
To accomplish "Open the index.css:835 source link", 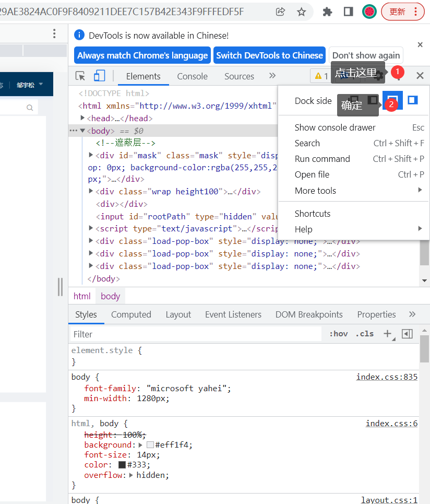I will [x=387, y=377].
